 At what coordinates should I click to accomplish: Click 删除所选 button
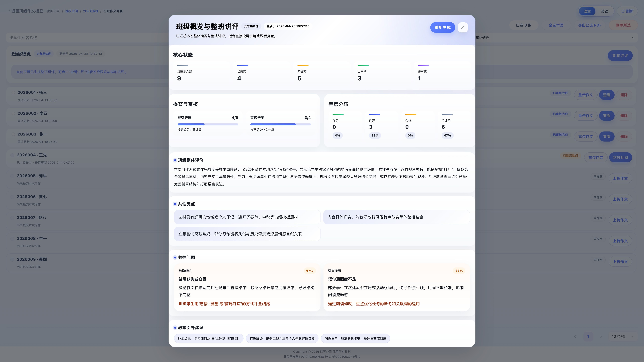[x=623, y=25]
